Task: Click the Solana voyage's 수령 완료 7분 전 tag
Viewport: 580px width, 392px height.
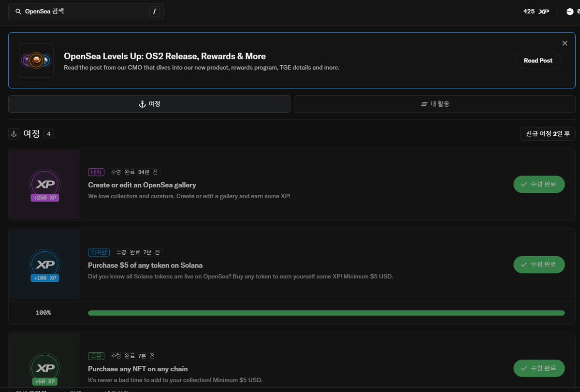Action: [x=138, y=252]
